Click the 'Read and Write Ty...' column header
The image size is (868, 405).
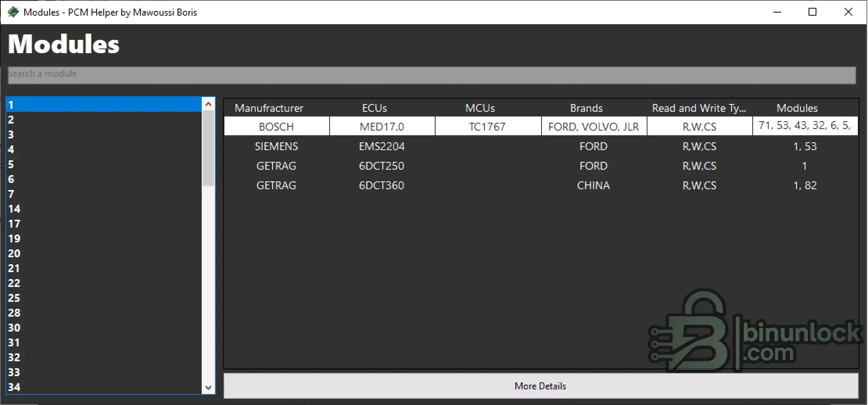pos(699,108)
